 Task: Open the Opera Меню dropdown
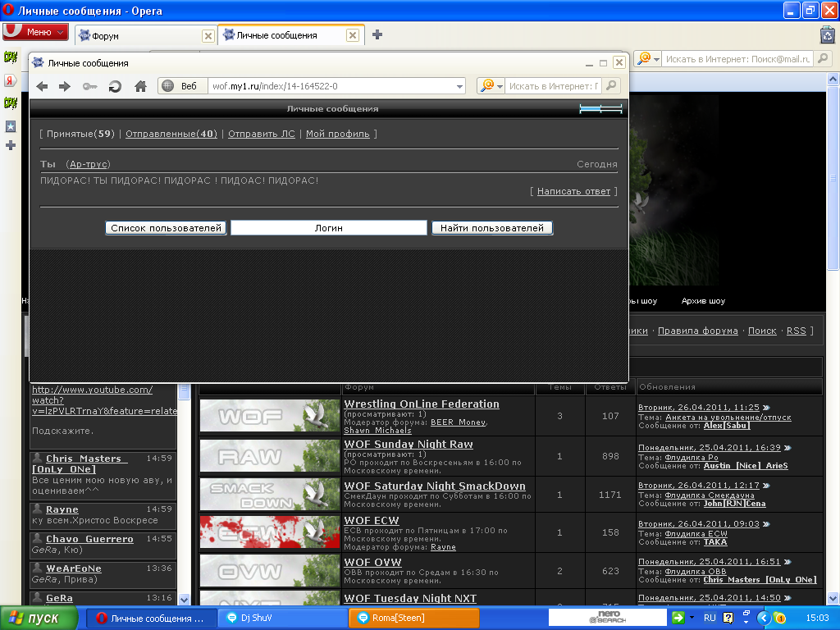[x=36, y=32]
